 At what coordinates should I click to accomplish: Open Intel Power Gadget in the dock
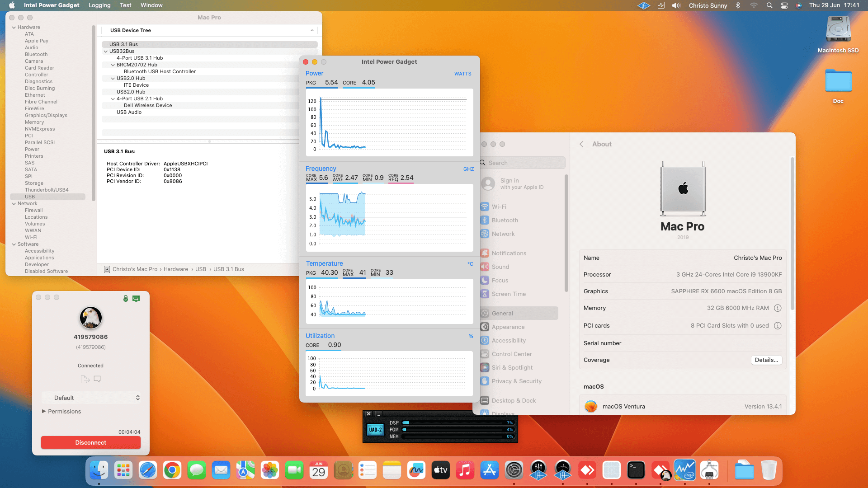684,470
